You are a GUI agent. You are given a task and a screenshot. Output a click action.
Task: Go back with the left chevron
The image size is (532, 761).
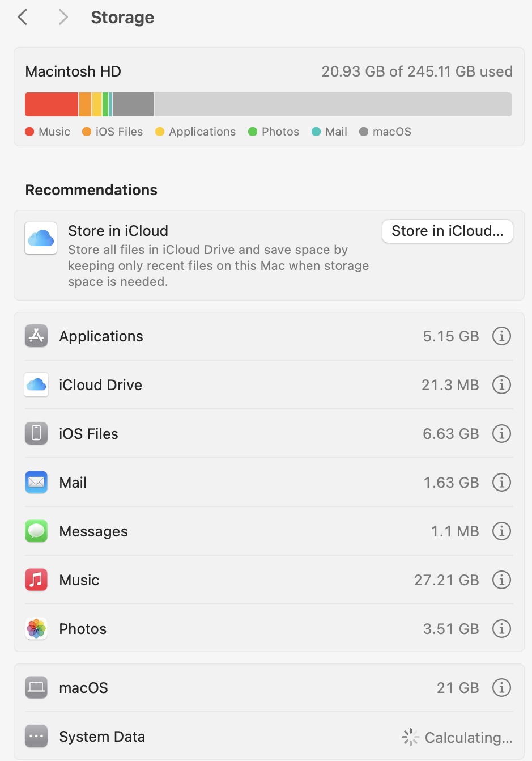coord(23,17)
